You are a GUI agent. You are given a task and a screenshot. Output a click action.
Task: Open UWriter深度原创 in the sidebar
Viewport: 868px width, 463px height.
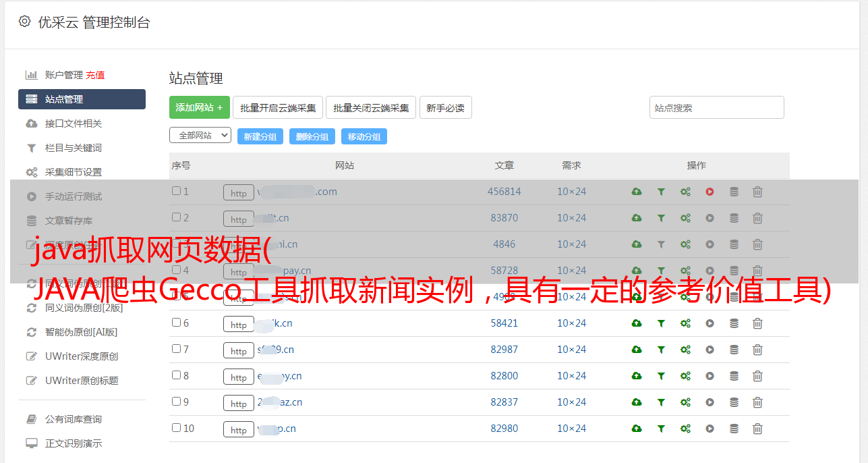tap(82, 356)
